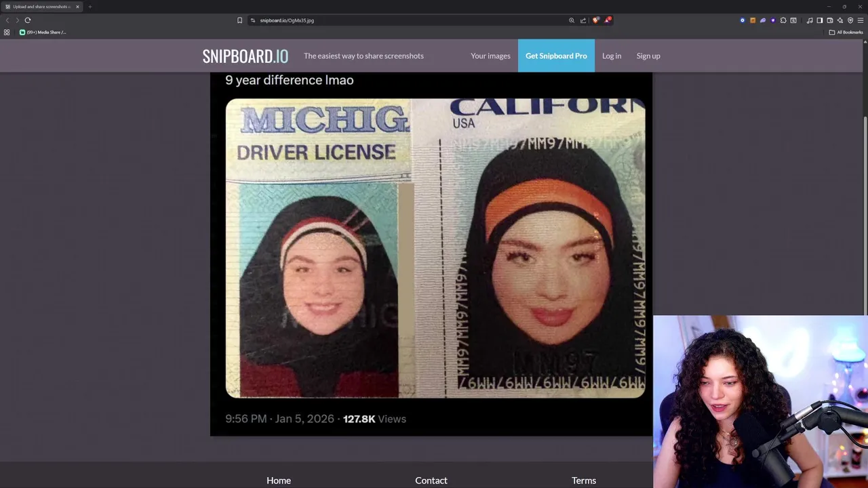
Task: Click the Home footer link
Action: (x=279, y=480)
